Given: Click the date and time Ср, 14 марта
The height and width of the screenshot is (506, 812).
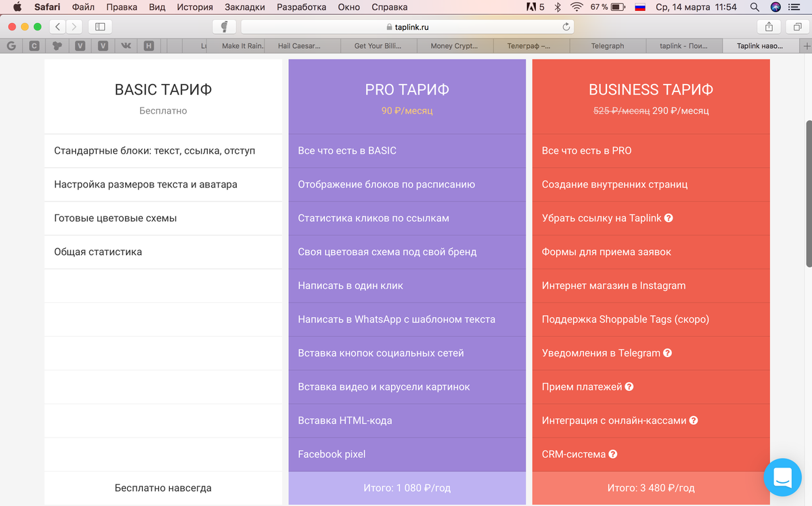Looking at the screenshot, I should click(x=696, y=7).
